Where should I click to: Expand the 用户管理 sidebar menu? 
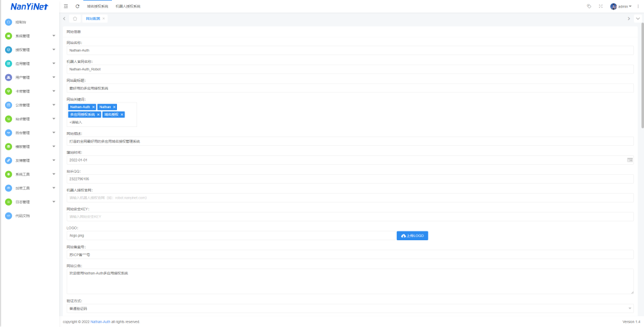(x=54, y=77)
